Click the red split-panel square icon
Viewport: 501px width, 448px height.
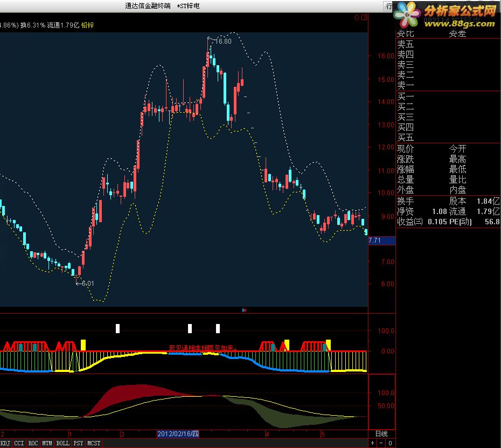coord(364,17)
